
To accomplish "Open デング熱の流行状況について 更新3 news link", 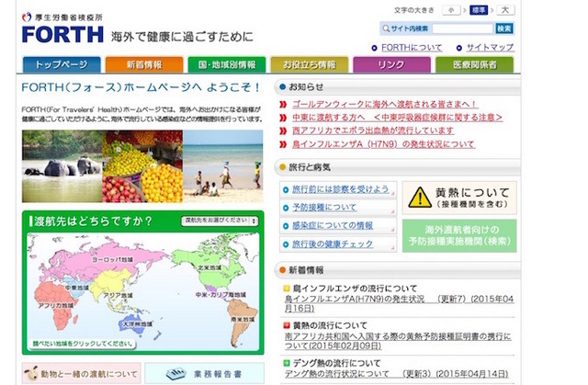I will point(396,374).
